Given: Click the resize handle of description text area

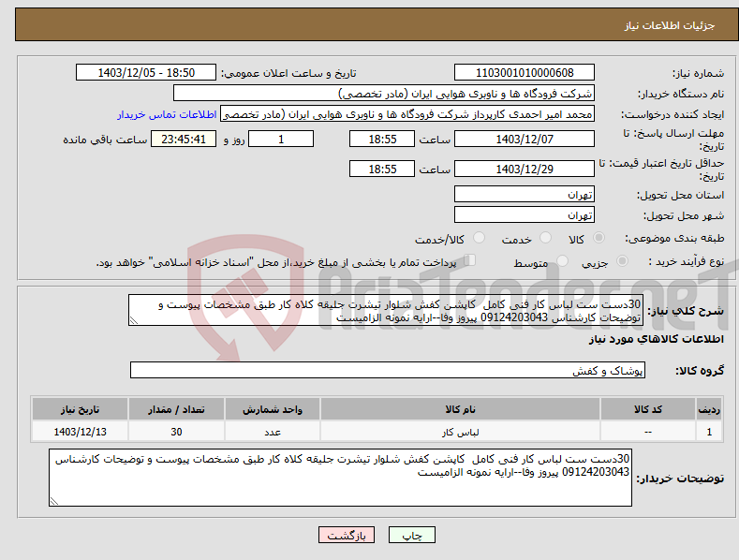Looking at the screenshot, I should (x=134, y=320).
